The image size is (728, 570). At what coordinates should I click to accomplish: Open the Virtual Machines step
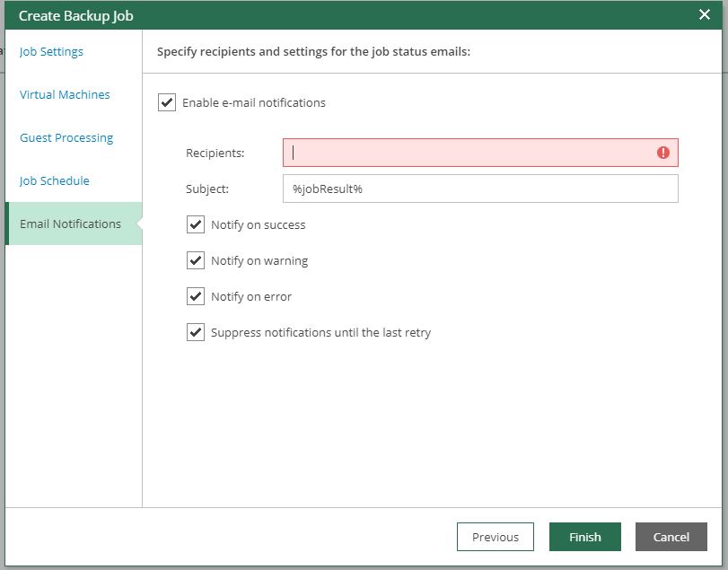click(x=65, y=95)
